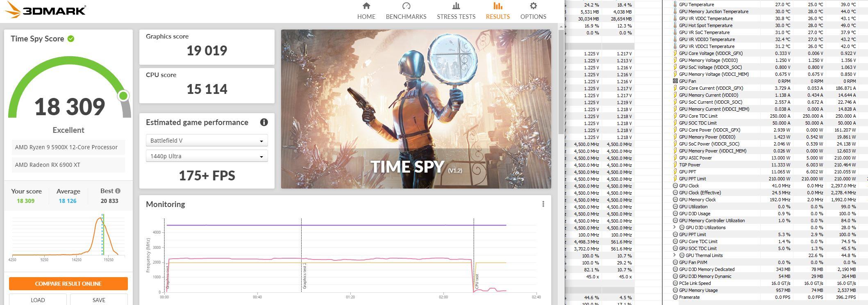Click the GPU ASIC Power icon
Viewport: 868px width, 305px height.
(x=675, y=158)
